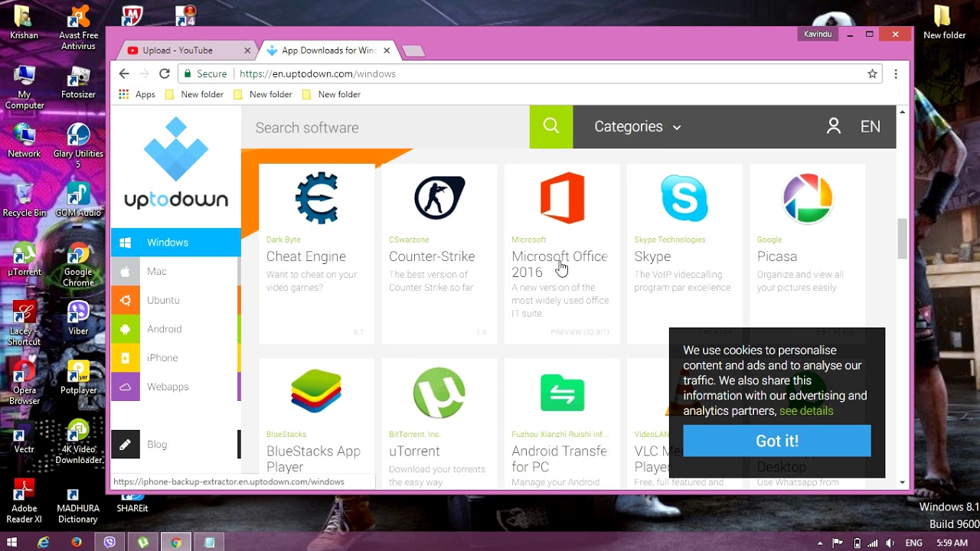Open the BlueStacks App Player icon

(x=316, y=391)
